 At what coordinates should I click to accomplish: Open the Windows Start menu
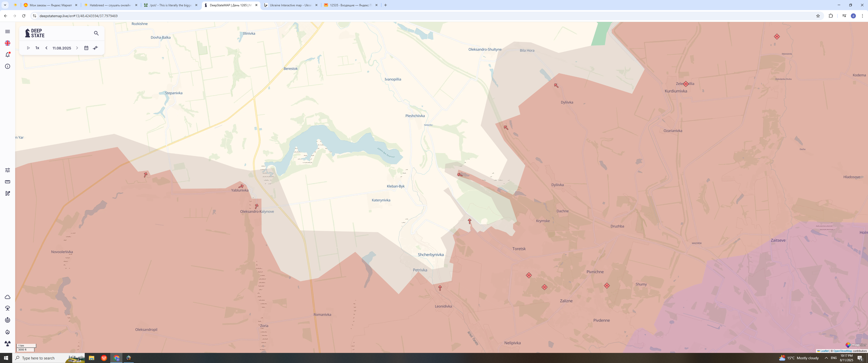pyautogui.click(x=6, y=358)
